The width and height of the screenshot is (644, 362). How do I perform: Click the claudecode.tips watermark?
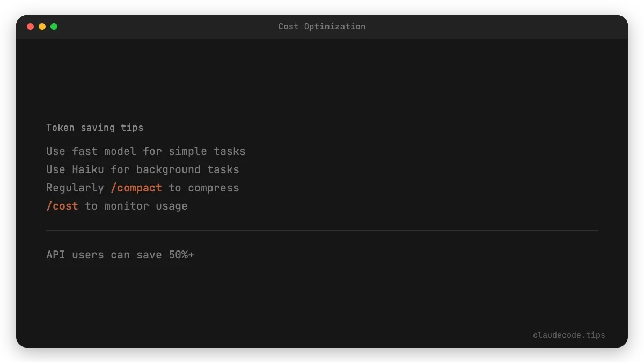[x=569, y=335]
